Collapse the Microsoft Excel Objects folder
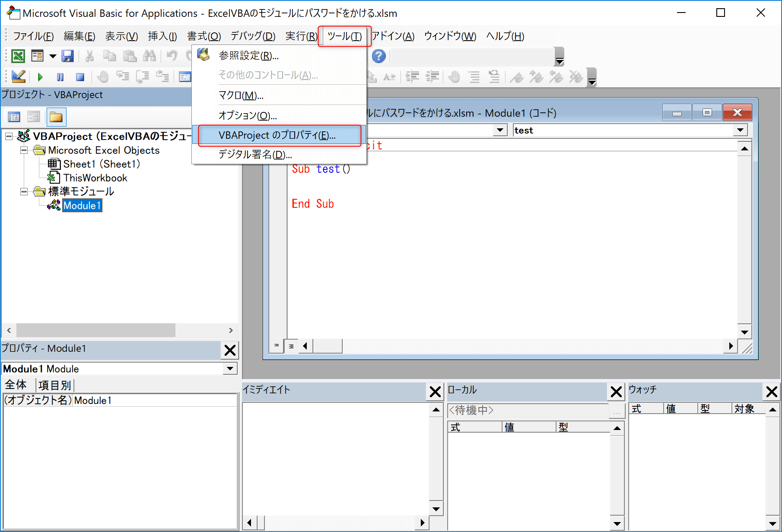This screenshot has height=532, width=782. pyautogui.click(x=24, y=150)
